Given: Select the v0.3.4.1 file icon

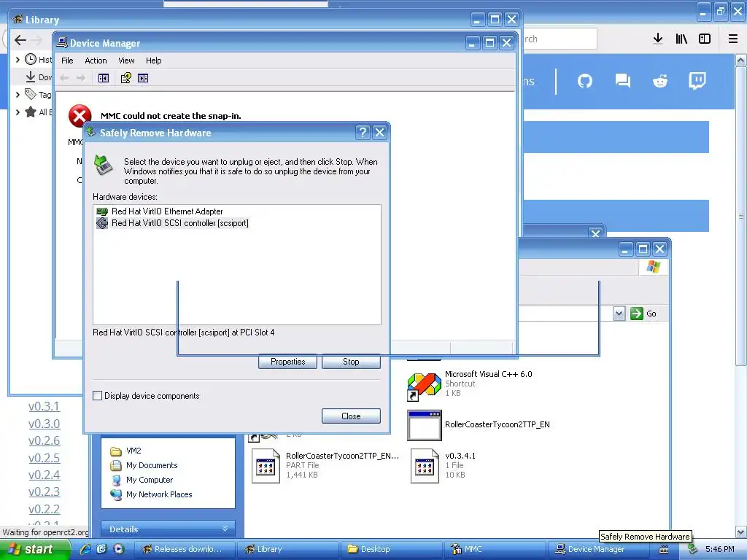Looking at the screenshot, I should (x=425, y=466).
